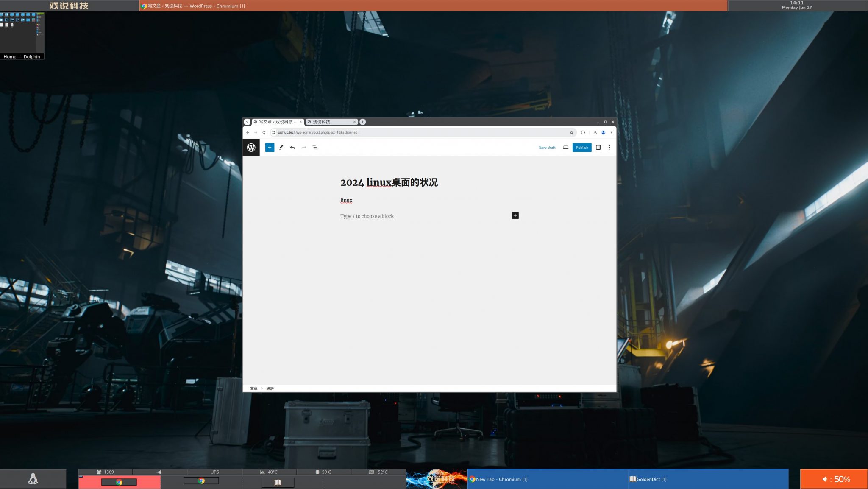The image size is (868, 489).
Task: Open the Document Overview list icon
Action: 315,148
